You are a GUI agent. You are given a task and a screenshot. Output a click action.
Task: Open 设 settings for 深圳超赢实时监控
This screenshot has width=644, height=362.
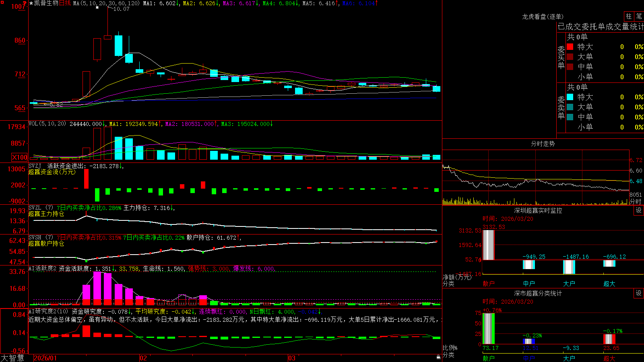click(639, 210)
